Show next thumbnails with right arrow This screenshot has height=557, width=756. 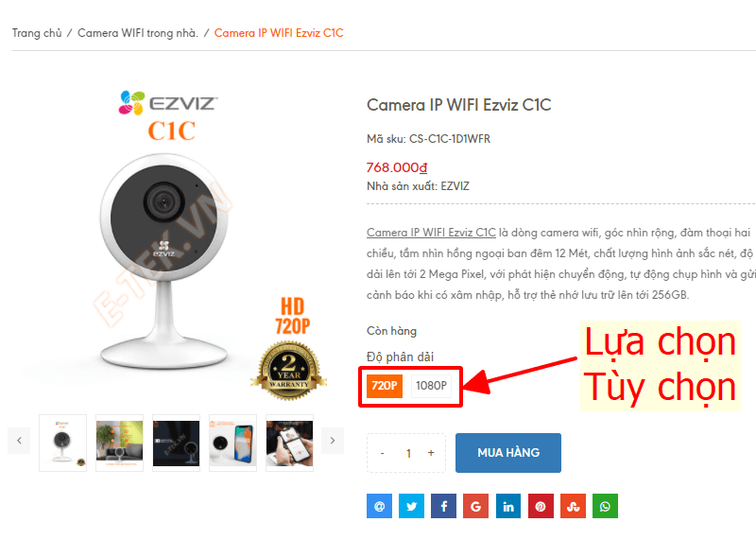pyautogui.click(x=333, y=440)
